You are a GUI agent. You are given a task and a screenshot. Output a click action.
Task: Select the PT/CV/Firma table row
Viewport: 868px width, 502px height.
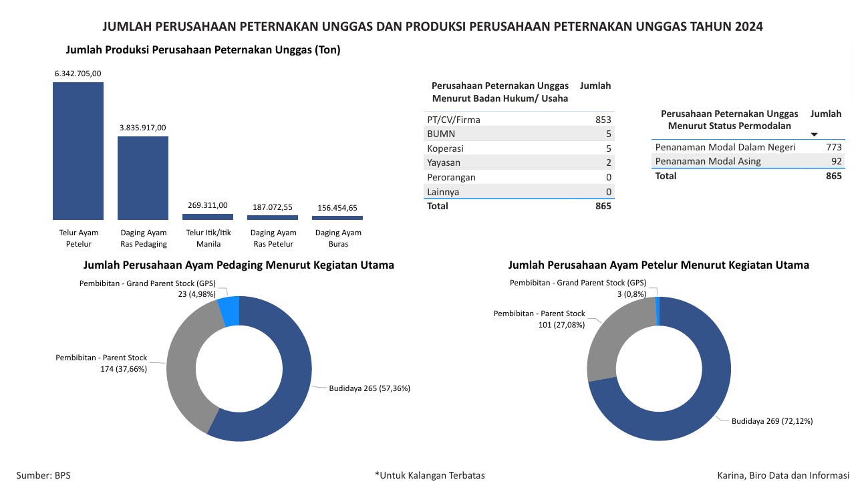(x=519, y=120)
